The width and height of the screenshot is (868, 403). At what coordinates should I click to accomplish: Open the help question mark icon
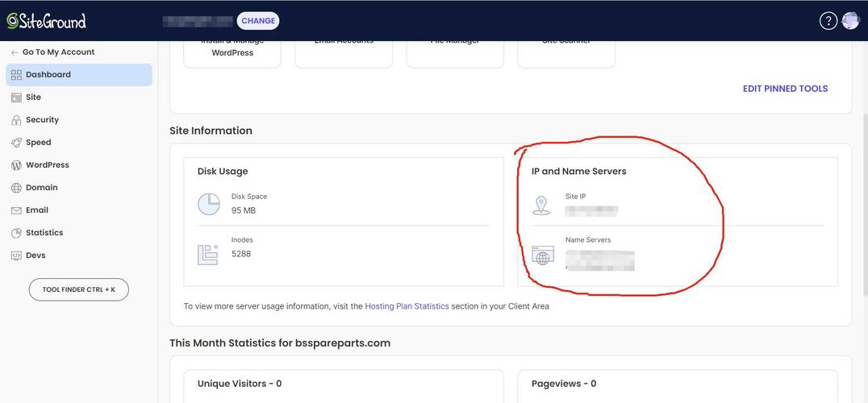(x=828, y=21)
